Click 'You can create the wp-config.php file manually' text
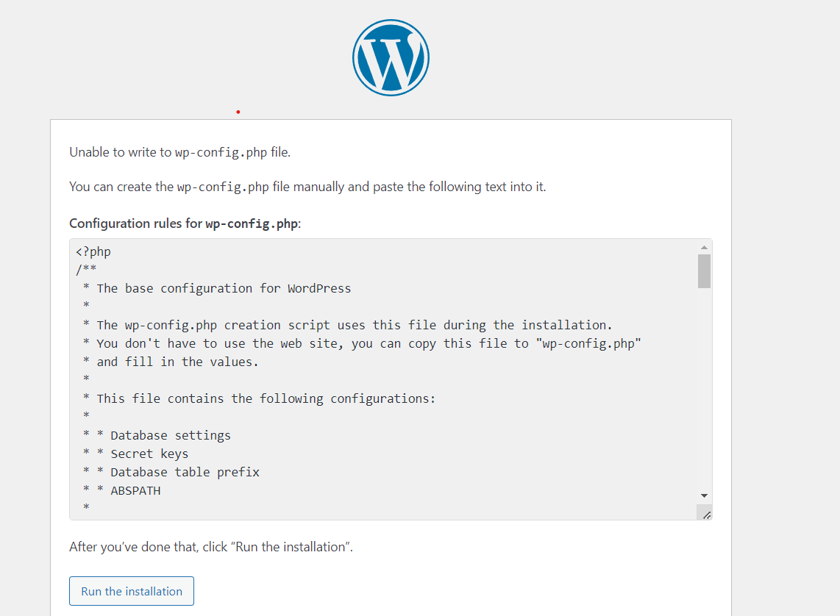 [307, 187]
